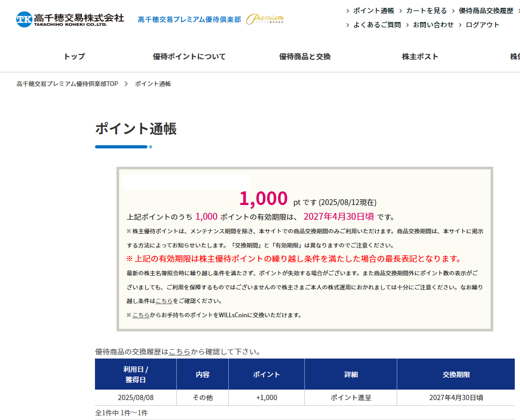Select トップ in main navigation
Viewport: 520px width, 420px height.
(74, 57)
